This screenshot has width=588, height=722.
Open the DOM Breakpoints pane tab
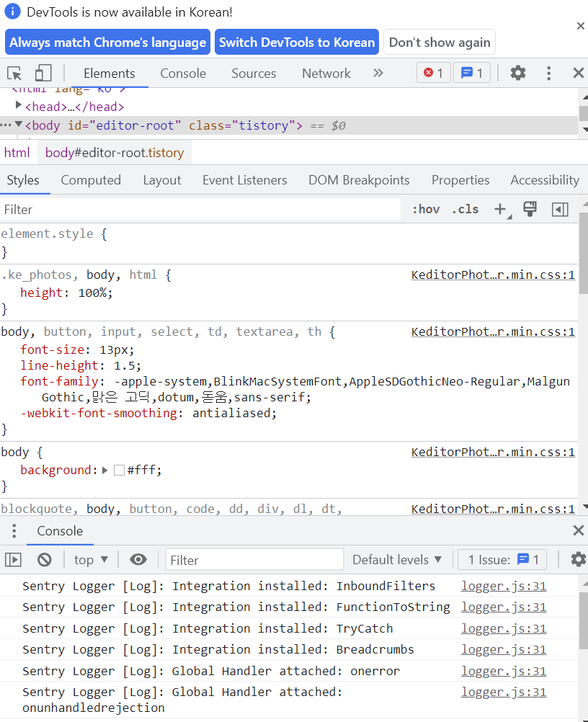(x=359, y=180)
